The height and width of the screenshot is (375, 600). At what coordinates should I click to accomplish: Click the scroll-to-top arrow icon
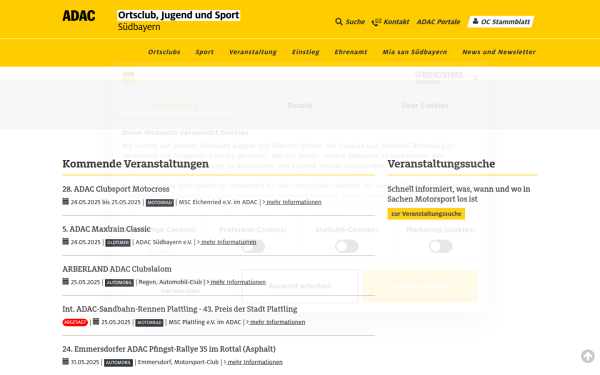tap(588, 356)
